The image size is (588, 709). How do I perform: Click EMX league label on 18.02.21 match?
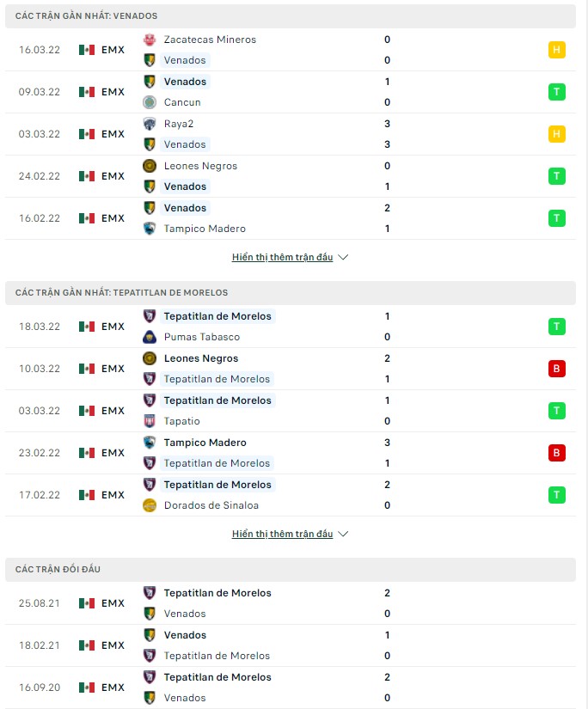pyautogui.click(x=113, y=645)
